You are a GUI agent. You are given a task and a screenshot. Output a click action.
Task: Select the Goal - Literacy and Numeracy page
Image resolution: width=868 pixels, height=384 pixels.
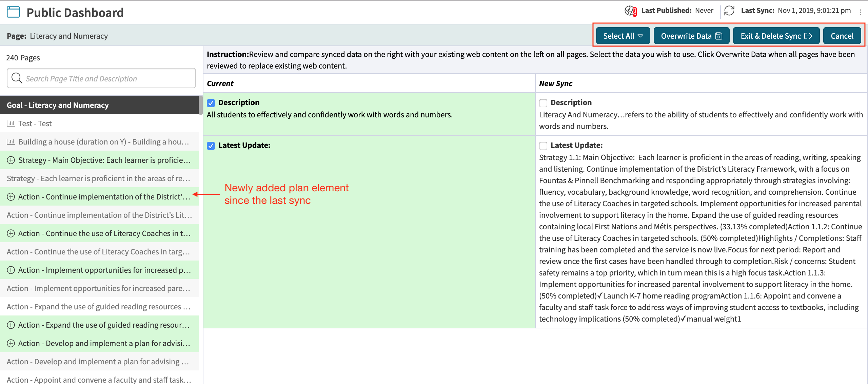99,105
